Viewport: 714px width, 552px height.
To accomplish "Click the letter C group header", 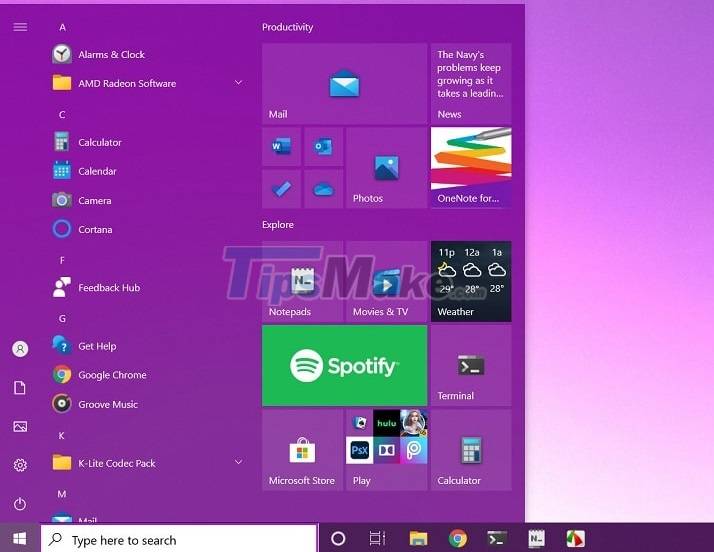I will coord(62,115).
